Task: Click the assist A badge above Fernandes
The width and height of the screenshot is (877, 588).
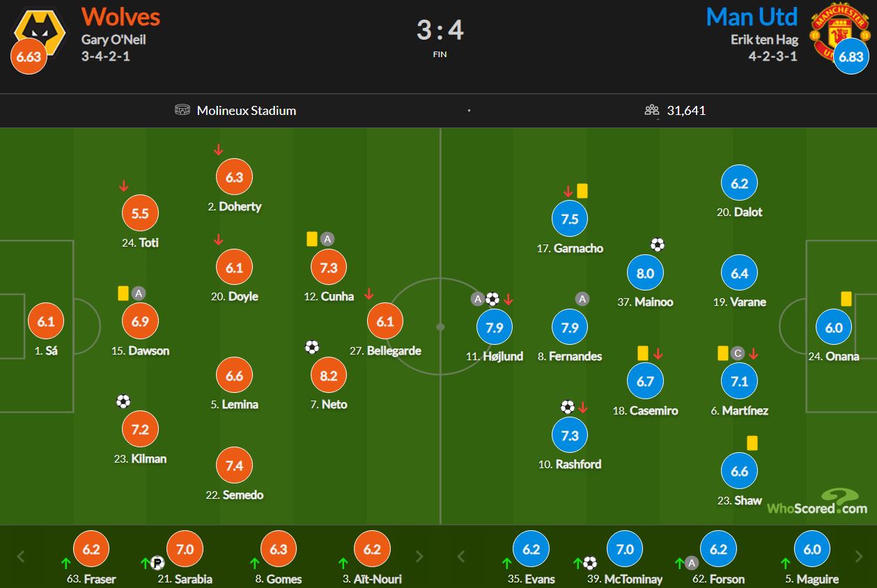Action: (582, 299)
